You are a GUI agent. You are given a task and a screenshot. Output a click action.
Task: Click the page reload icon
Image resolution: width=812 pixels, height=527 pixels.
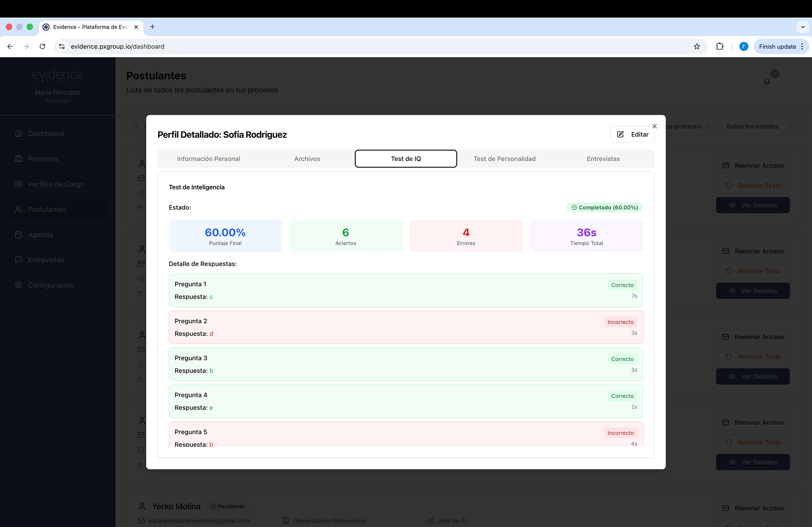pyautogui.click(x=42, y=46)
